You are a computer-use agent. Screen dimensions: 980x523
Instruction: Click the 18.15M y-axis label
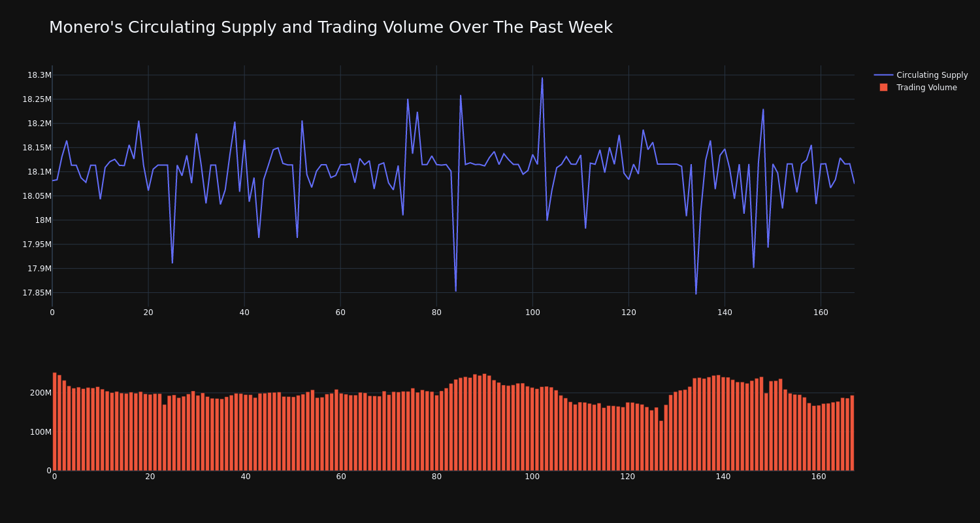pos(37,148)
